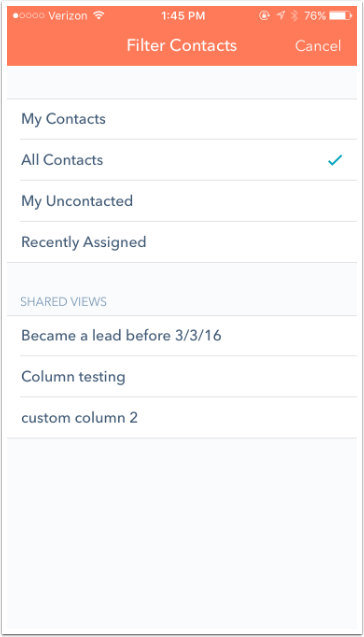364x637 pixels.
Task: Select the All Contacts filter row
Action: click(182, 160)
